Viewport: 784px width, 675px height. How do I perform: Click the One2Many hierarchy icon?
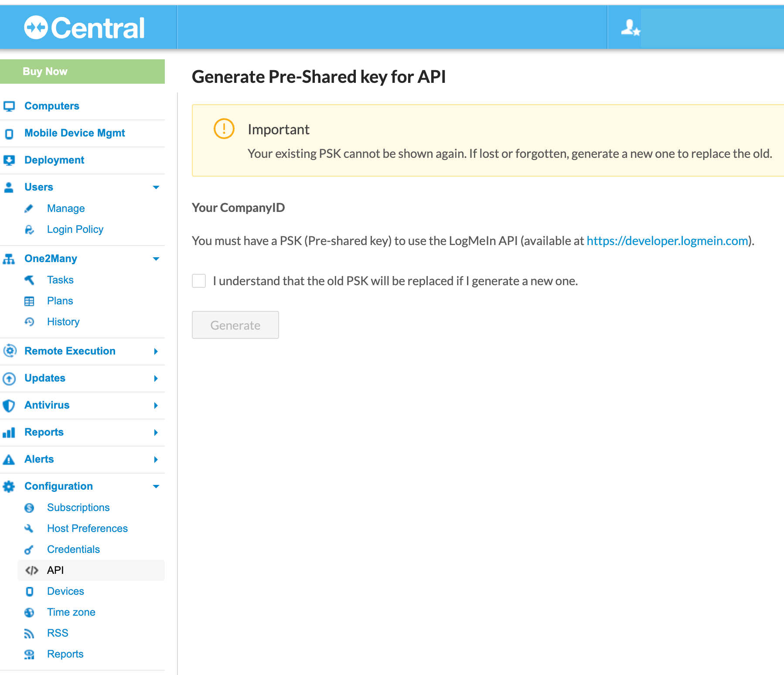click(x=9, y=259)
